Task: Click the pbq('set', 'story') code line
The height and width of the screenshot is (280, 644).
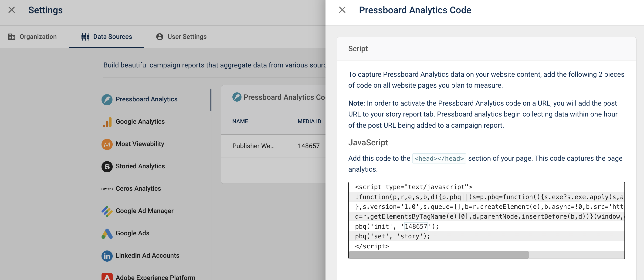Action: click(x=392, y=236)
